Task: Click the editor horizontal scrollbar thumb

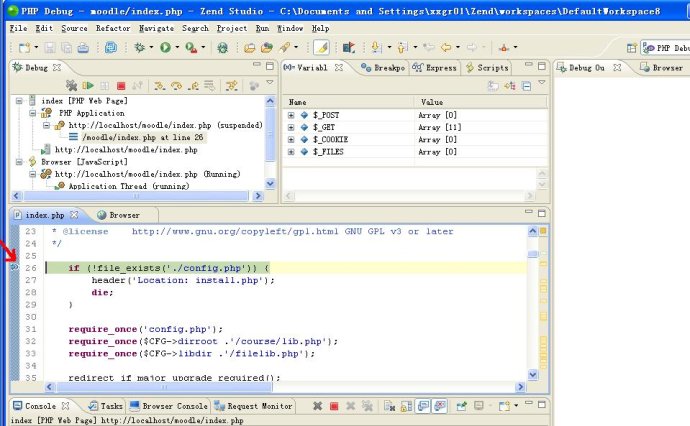Action: click(164, 387)
